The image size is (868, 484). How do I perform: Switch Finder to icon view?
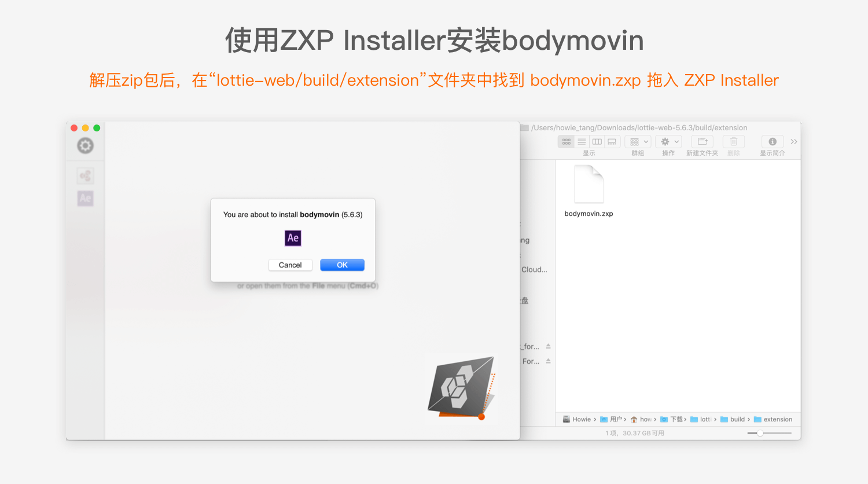click(567, 141)
